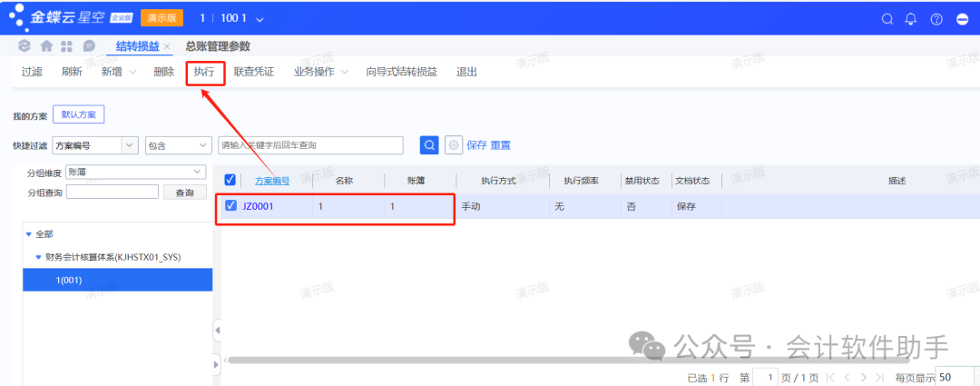Screen dimensions: 980x386
Task: Collapse the 全部 tree node
Action: [x=29, y=234]
